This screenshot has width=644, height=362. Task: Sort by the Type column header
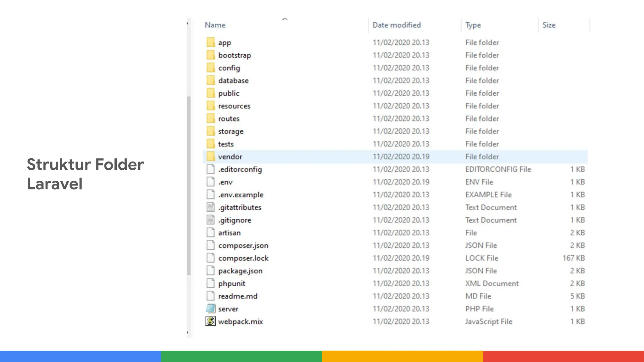pyautogui.click(x=473, y=25)
